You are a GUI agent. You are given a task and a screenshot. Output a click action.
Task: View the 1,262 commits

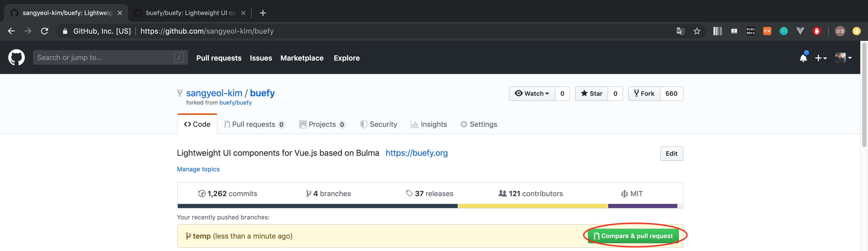227,194
